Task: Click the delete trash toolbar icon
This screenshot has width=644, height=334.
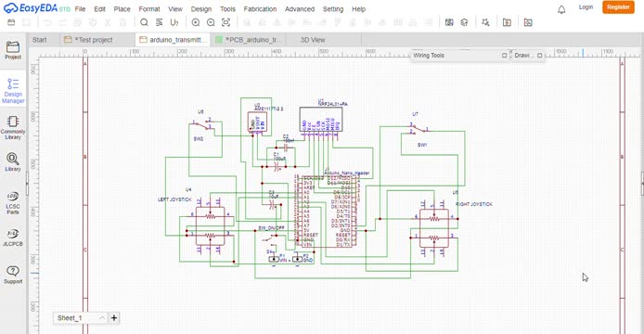Action: pyautogui.click(x=122, y=22)
